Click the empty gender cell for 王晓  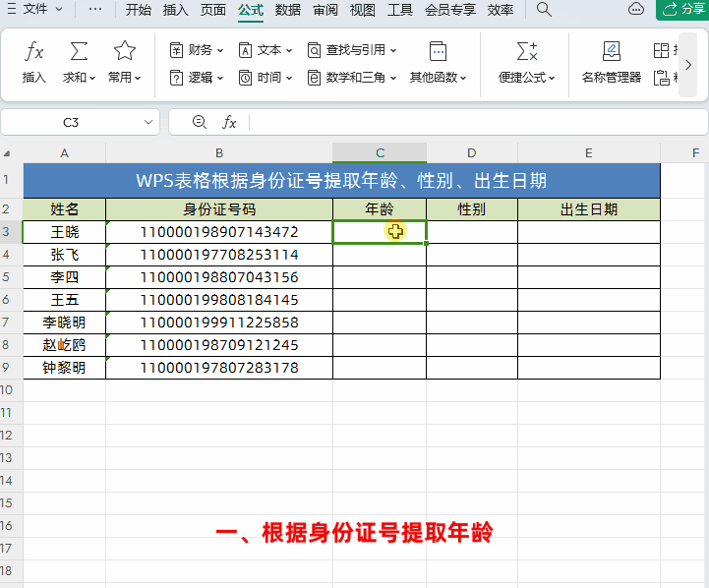point(472,232)
